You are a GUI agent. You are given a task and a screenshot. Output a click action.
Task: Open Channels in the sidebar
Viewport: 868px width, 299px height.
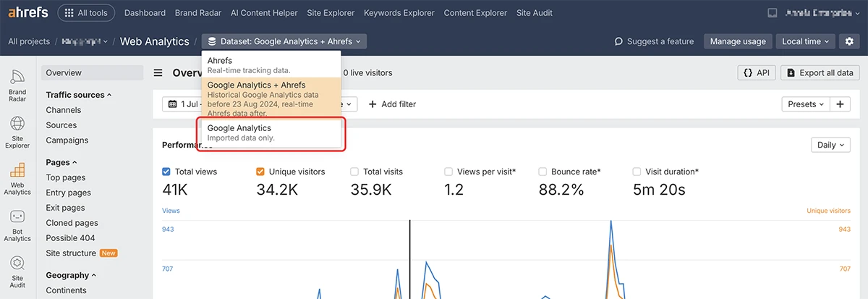(x=64, y=110)
